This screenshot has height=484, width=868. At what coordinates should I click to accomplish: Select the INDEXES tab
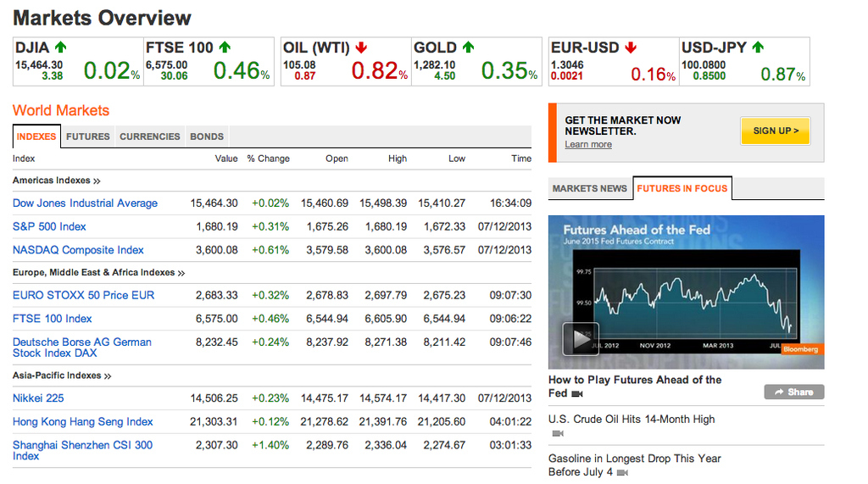tap(36, 136)
